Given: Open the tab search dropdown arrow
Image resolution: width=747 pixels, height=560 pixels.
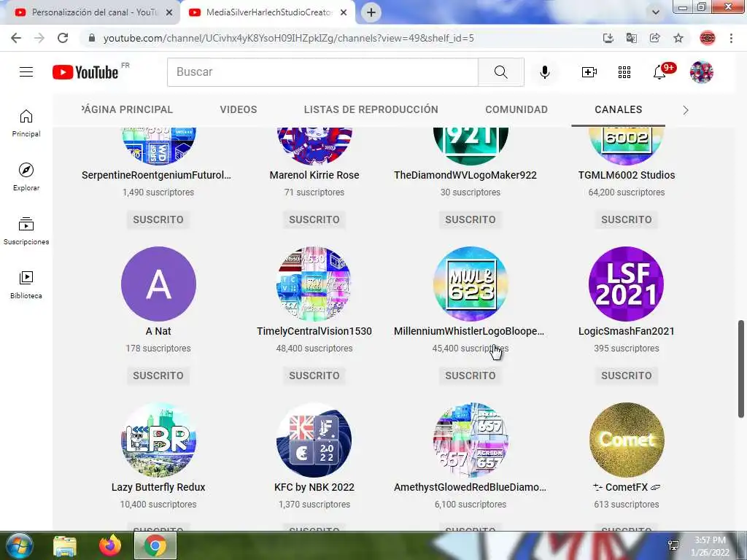Looking at the screenshot, I should [656, 12].
